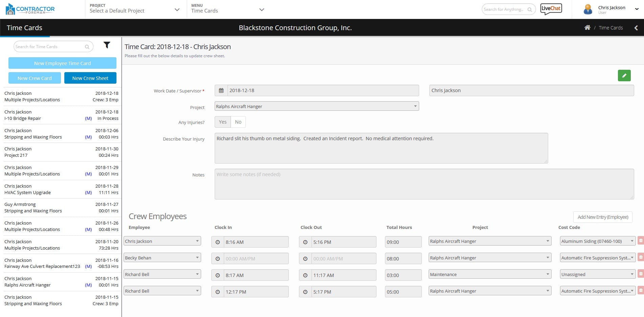Image resolution: width=644 pixels, height=317 pixels.
Task: Click the green pencil edit icon
Action: [x=624, y=76]
